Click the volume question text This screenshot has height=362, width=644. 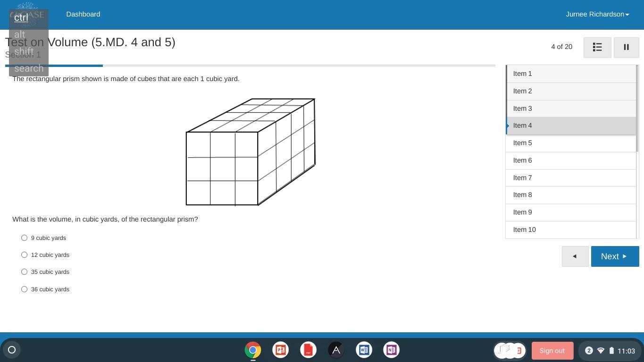pyautogui.click(x=105, y=219)
